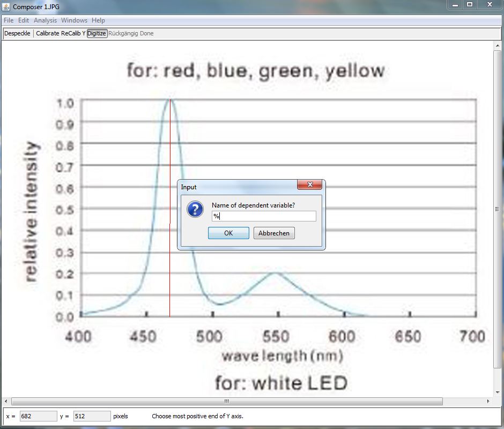Open the File menu
The image size is (504, 429).
pyautogui.click(x=9, y=20)
